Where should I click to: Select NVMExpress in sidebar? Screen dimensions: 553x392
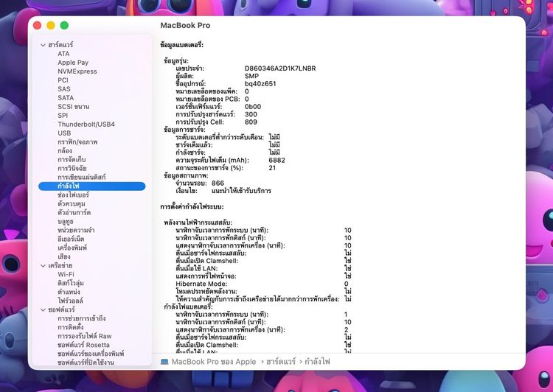77,71
